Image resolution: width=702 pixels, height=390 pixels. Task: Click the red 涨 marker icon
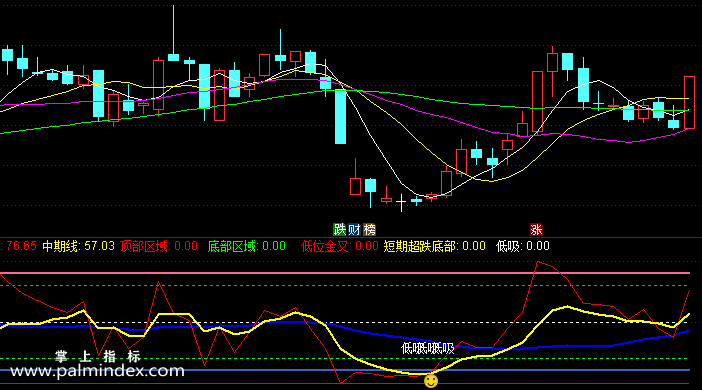[x=536, y=230]
